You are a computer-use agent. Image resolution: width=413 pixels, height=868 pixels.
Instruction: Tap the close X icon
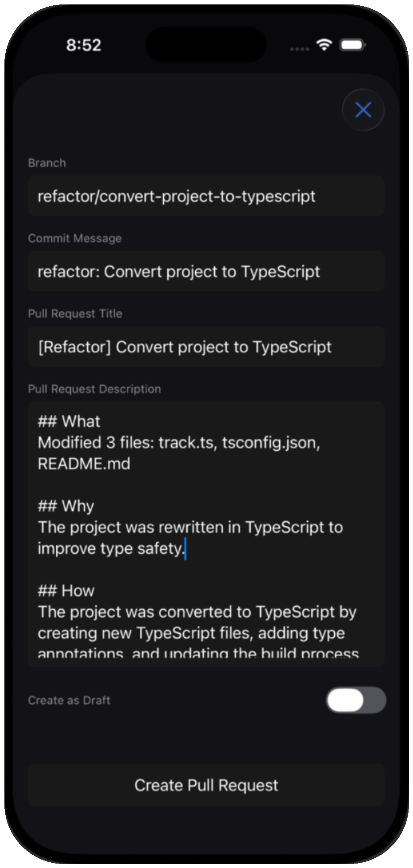coord(363,110)
